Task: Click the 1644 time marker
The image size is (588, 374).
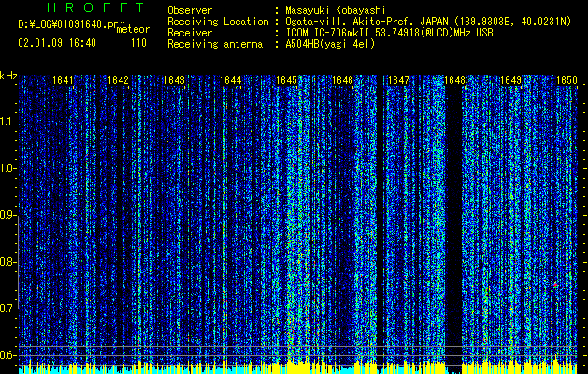Action: tap(230, 80)
